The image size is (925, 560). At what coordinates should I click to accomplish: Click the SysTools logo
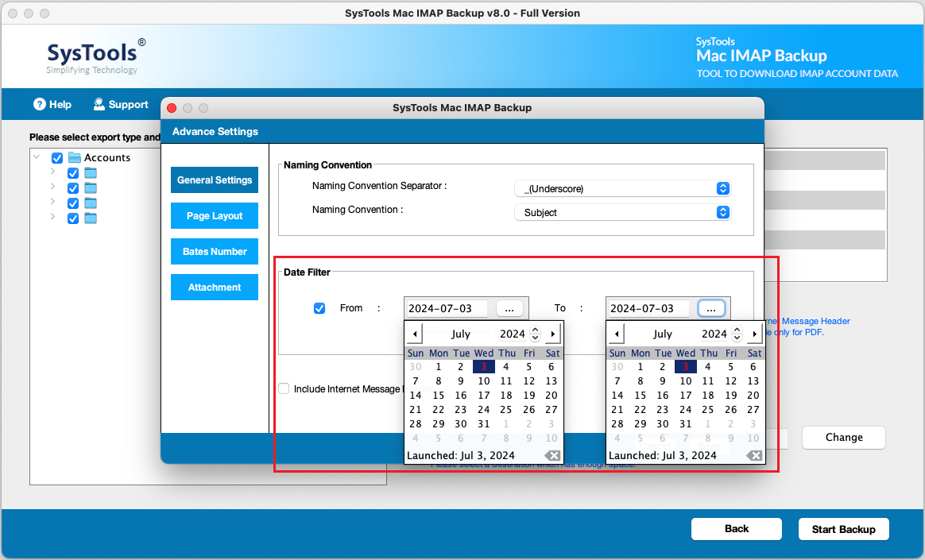95,56
